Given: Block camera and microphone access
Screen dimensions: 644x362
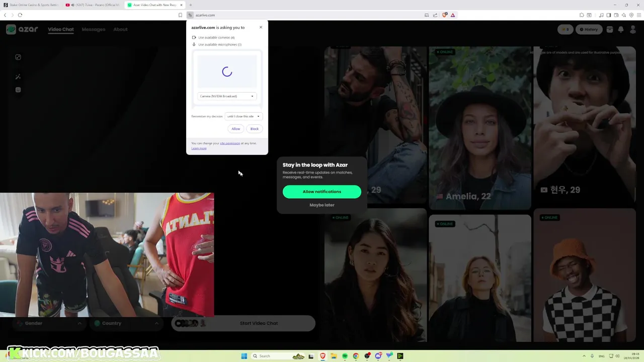Looking at the screenshot, I should 255,129.
